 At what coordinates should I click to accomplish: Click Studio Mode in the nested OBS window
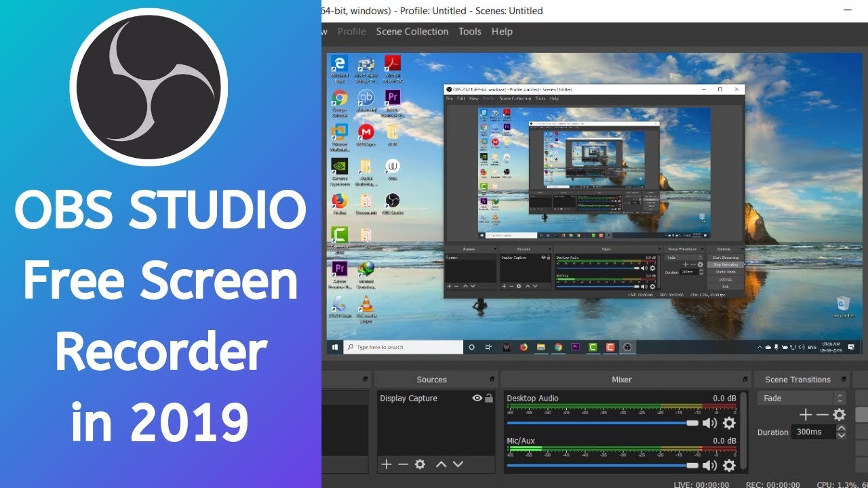(x=726, y=272)
